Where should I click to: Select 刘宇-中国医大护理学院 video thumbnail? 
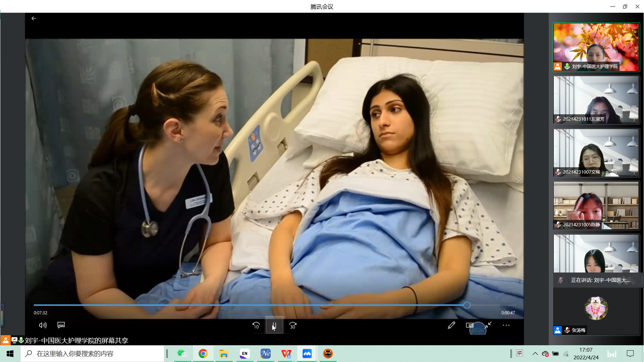coord(596,47)
